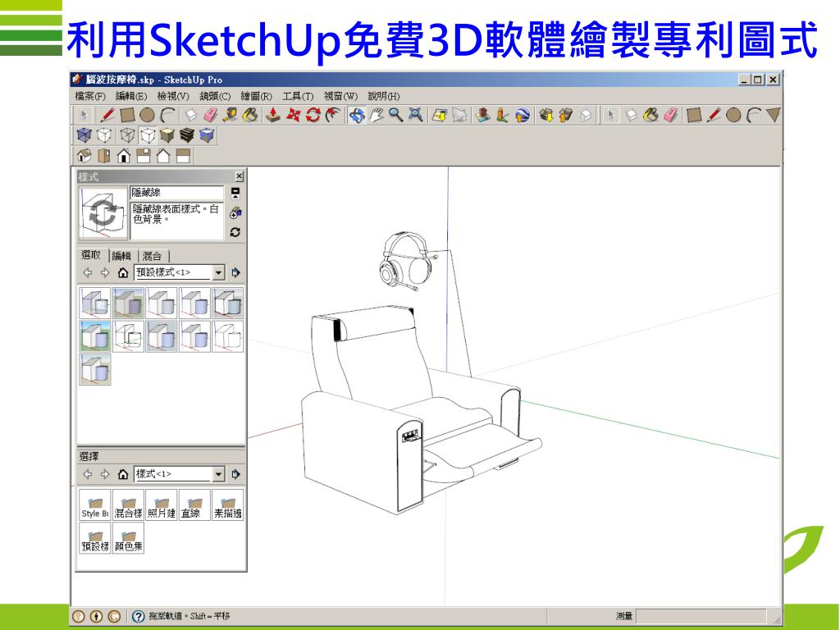Viewport: 840px width, 630px height.
Task: Activate the Zoom magnifier tool
Action: click(x=396, y=115)
